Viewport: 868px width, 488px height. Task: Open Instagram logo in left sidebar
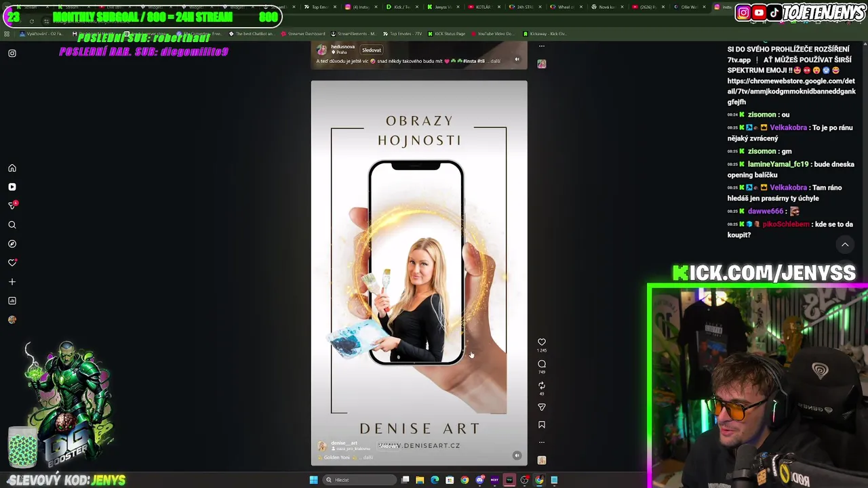pyautogui.click(x=12, y=53)
